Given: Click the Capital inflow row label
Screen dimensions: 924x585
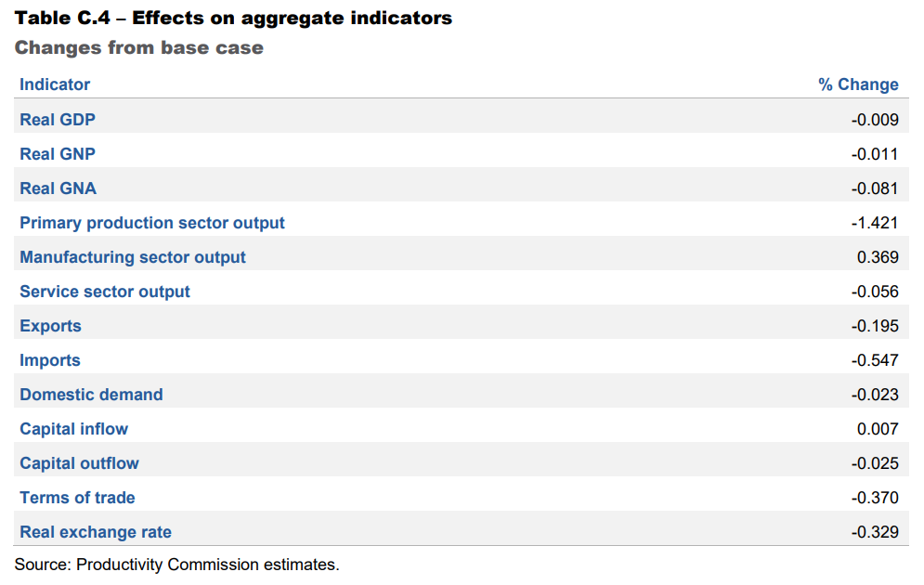Looking at the screenshot, I should (73, 429).
